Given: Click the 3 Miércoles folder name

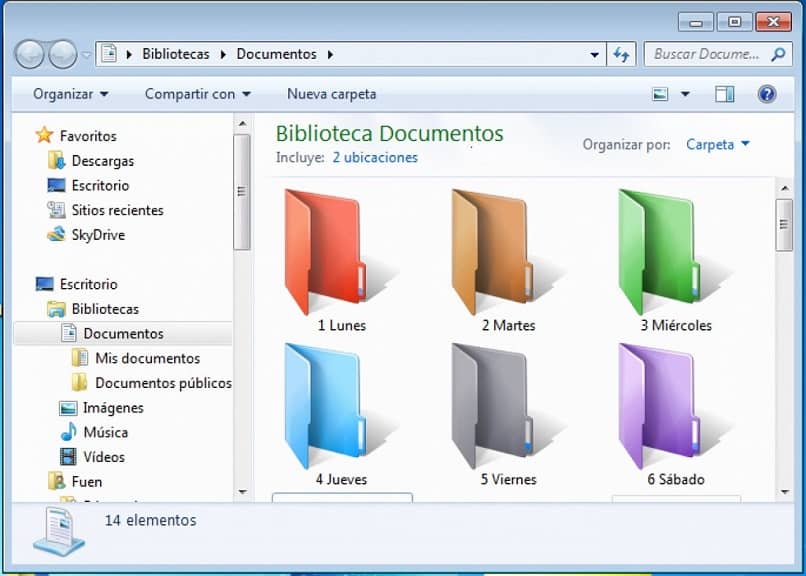Looking at the screenshot, I should [x=676, y=325].
